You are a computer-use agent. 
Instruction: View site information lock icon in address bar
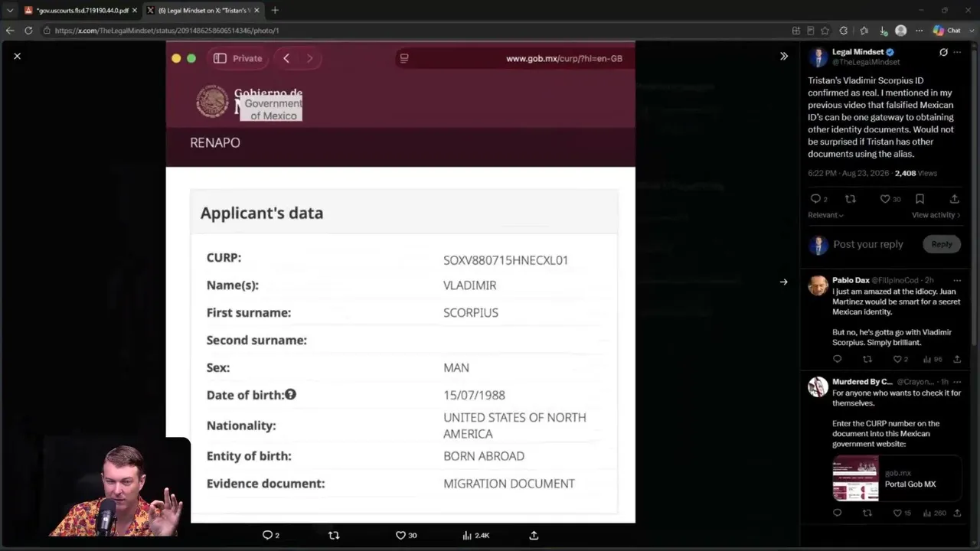[x=47, y=31]
